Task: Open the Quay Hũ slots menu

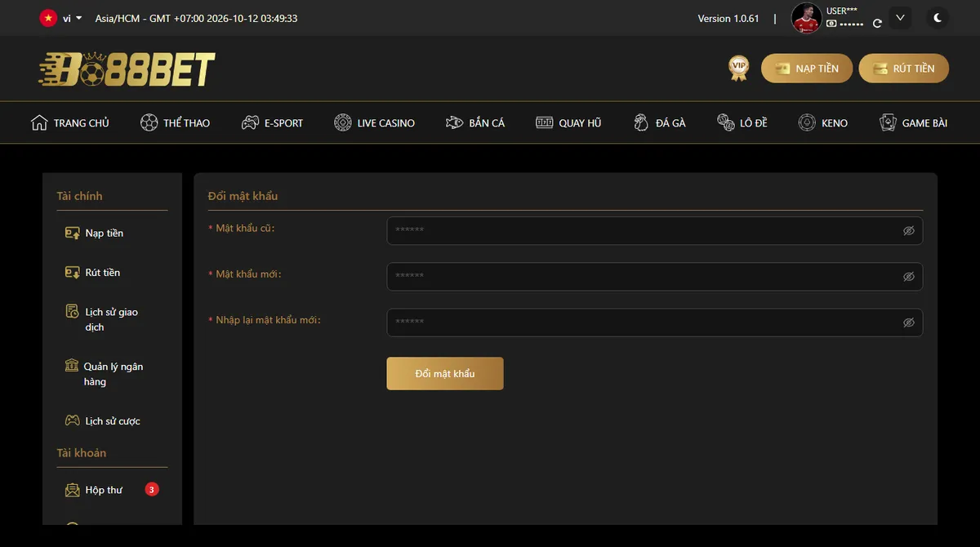Action: (568, 123)
